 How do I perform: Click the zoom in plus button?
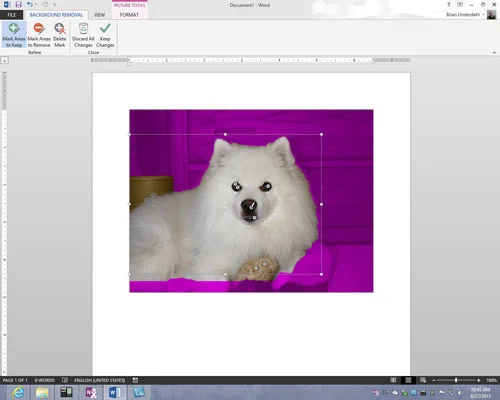[x=479, y=380]
